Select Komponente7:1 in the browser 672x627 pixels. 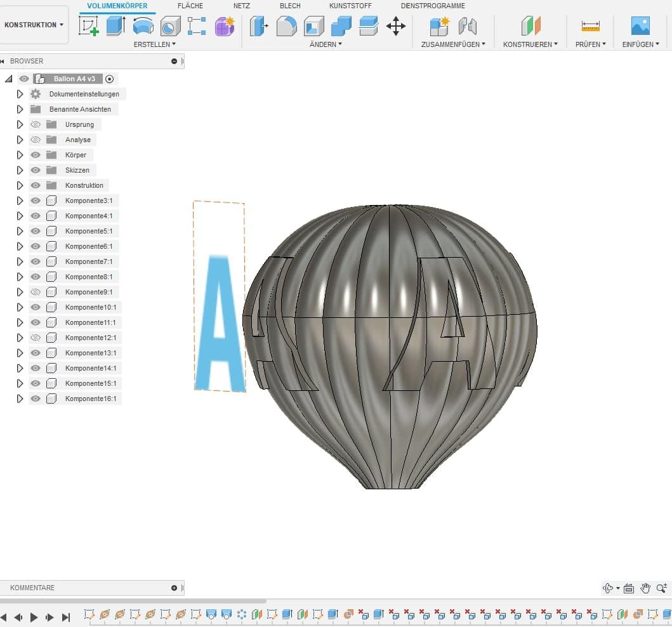pyautogui.click(x=89, y=261)
